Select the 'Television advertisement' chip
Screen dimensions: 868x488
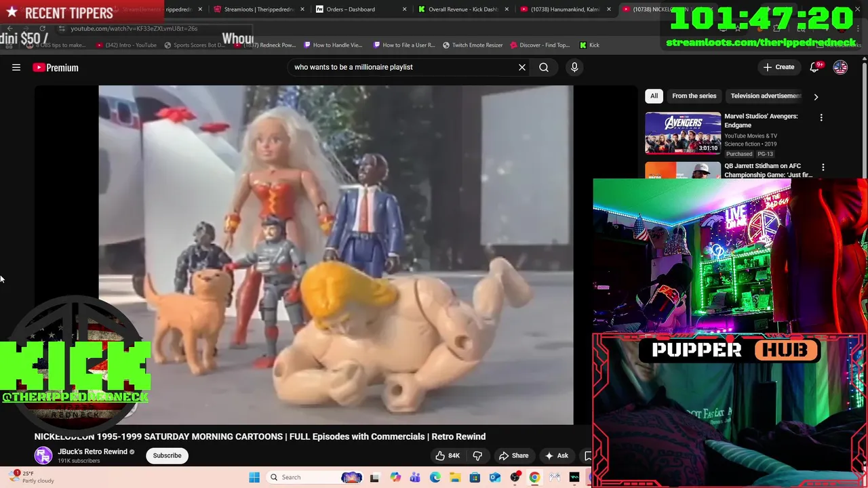766,96
